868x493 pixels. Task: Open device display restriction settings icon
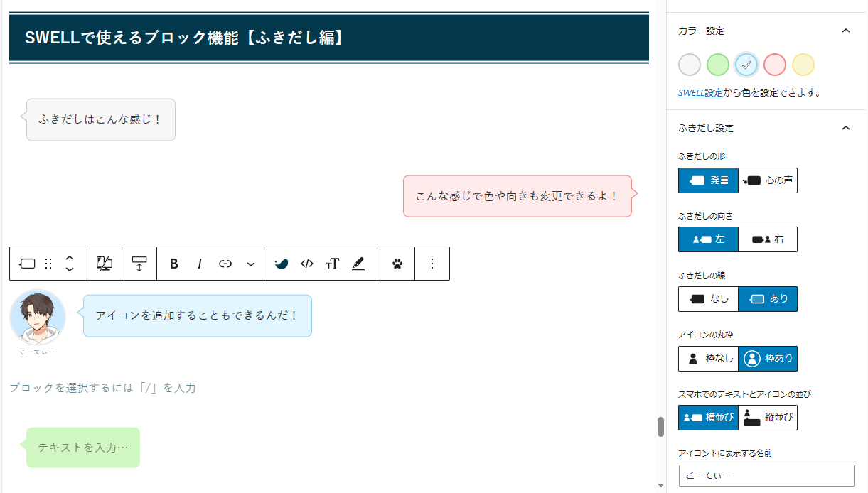pos(105,264)
